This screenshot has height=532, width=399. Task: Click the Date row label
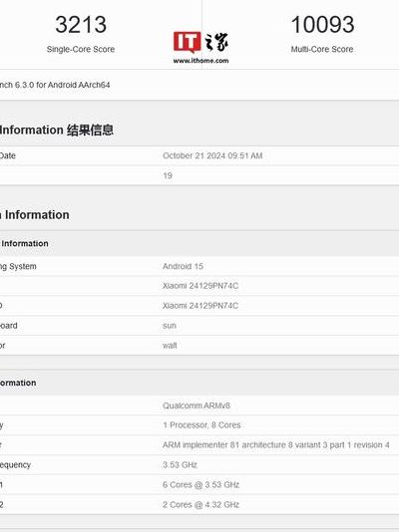7,155
